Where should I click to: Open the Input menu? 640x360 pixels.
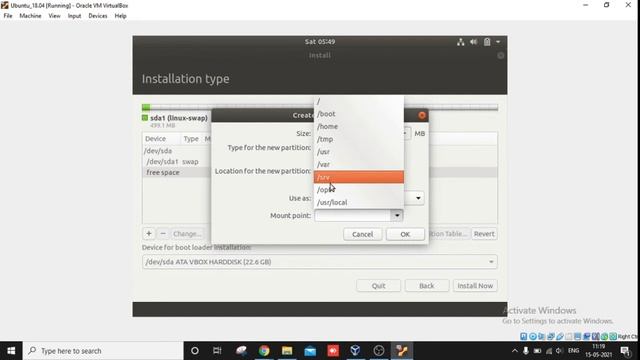(74, 16)
